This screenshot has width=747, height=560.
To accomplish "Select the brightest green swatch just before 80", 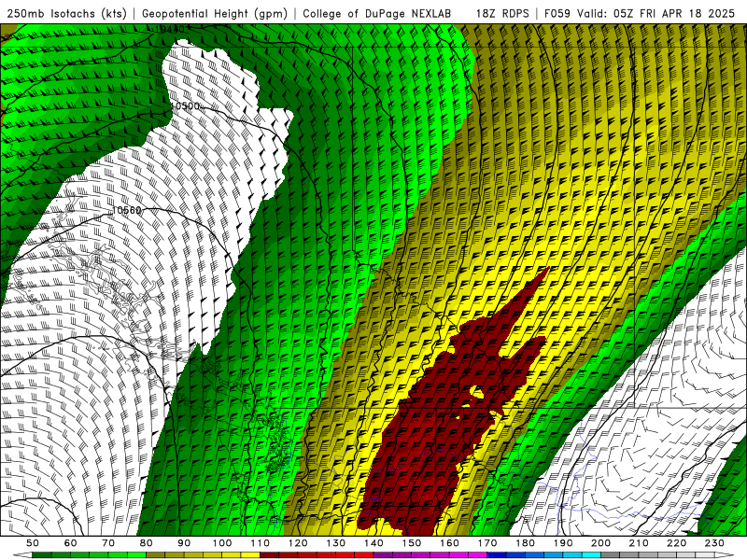I will pyautogui.click(x=136, y=555).
